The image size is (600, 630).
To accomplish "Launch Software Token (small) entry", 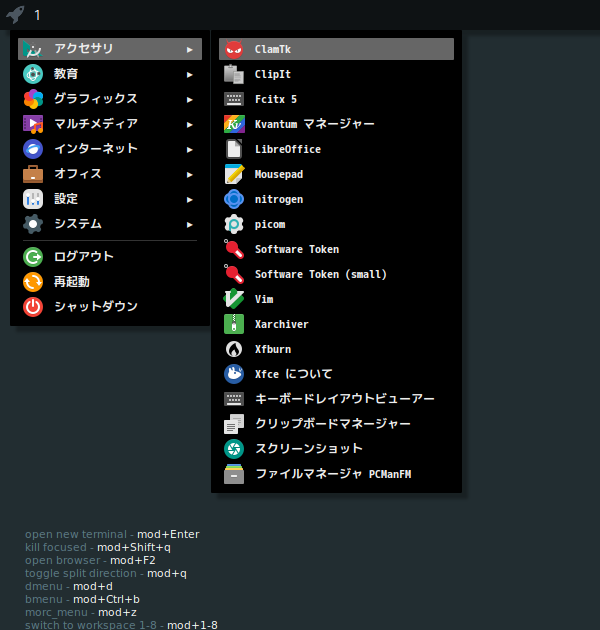I will [x=336, y=274].
